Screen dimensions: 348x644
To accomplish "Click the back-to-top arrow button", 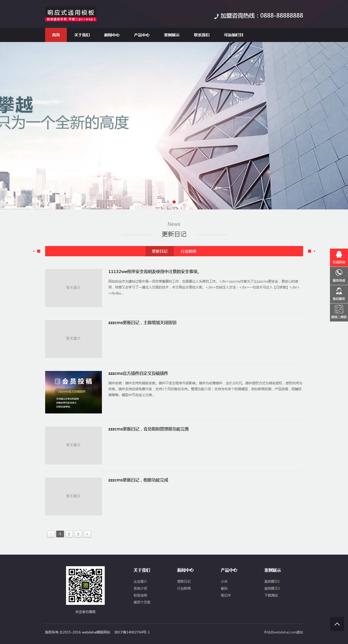I will 337,624.
